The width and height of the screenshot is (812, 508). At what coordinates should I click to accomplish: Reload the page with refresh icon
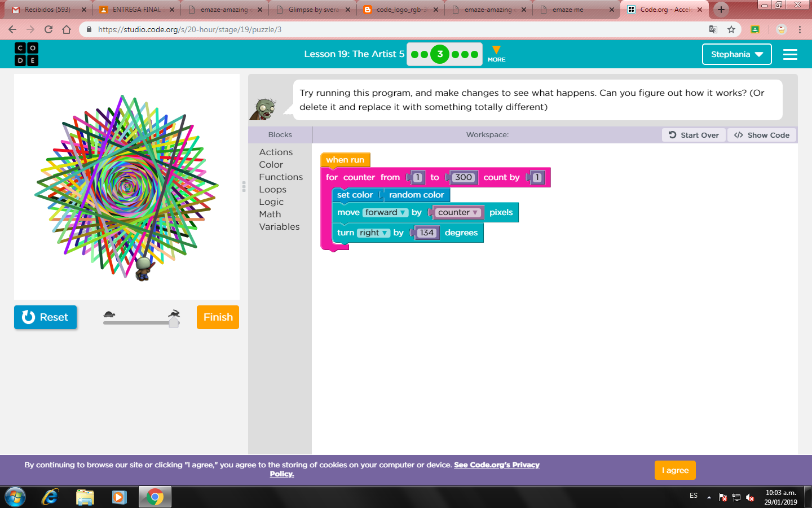point(48,29)
